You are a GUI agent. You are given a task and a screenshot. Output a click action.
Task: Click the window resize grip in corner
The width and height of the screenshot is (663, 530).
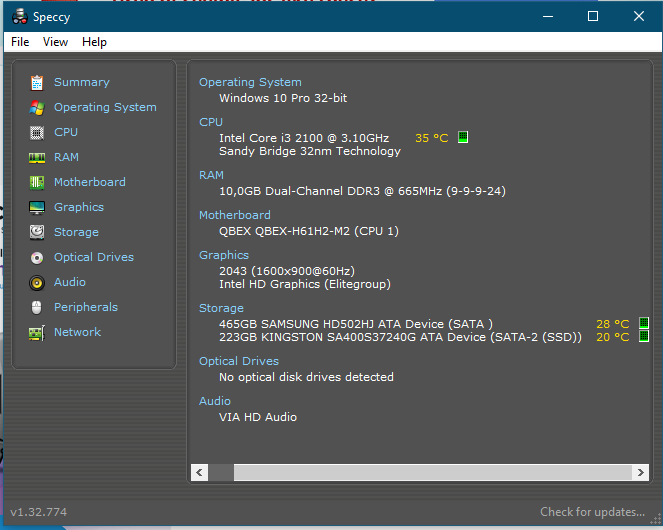click(x=655, y=519)
